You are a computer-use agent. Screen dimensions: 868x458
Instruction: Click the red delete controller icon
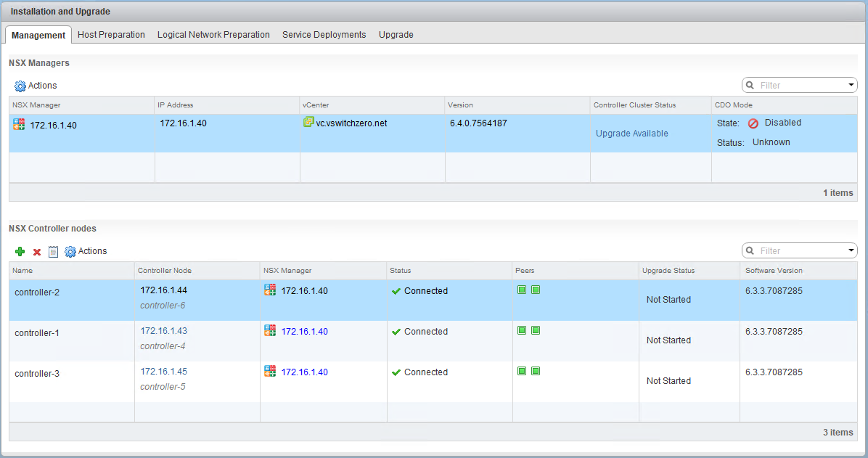point(37,252)
